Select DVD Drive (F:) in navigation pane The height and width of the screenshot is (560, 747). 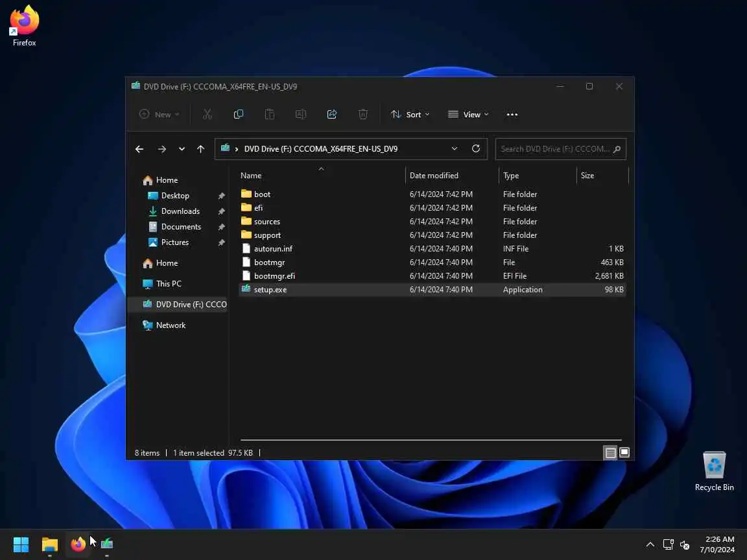click(177, 304)
